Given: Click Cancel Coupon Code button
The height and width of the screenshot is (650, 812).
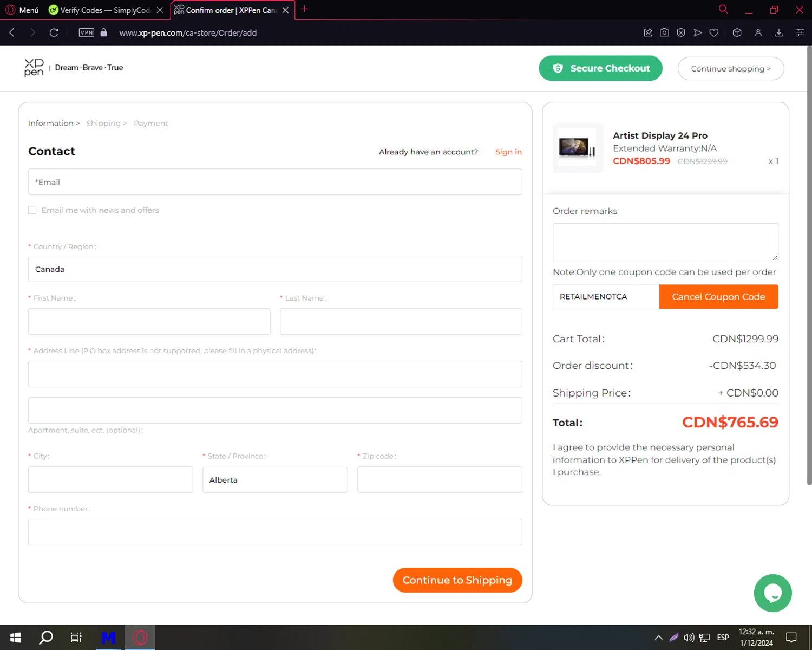Looking at the screenshot, I should point(718,297).
